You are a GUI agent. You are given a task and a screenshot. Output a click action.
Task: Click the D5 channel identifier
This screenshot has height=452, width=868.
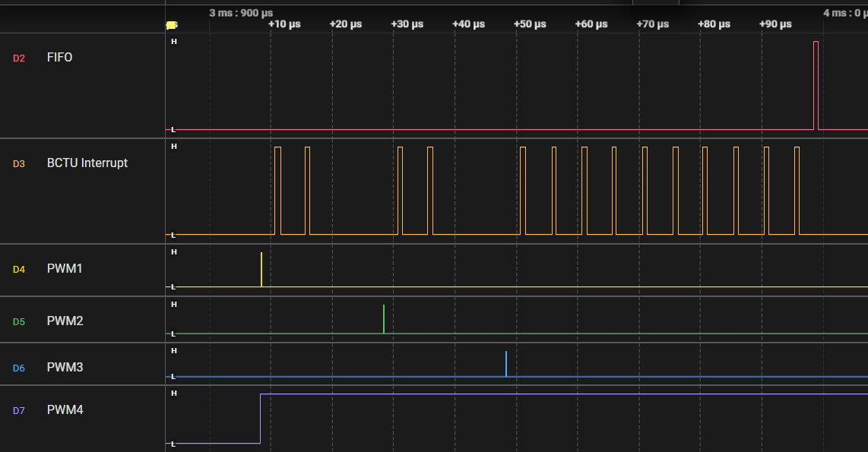[19, 321]
